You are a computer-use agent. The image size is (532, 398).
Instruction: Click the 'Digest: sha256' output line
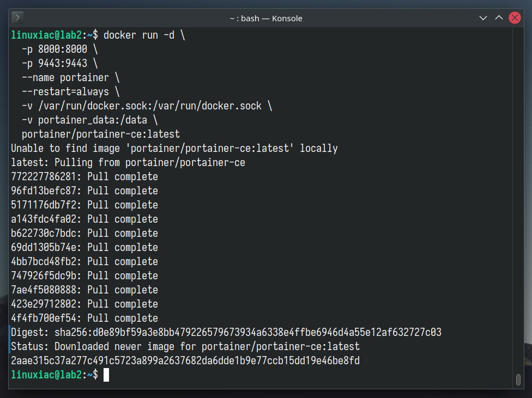(x=226, y=332)
